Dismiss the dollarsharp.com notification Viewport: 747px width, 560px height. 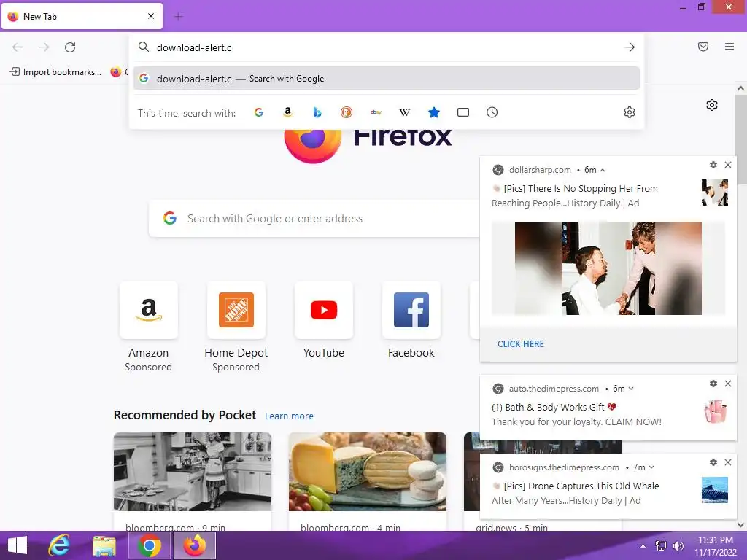[x=728, y=165]
